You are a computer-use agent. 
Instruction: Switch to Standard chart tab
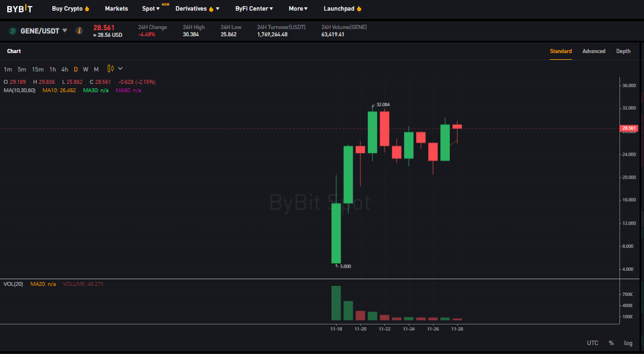pos(561,51)
